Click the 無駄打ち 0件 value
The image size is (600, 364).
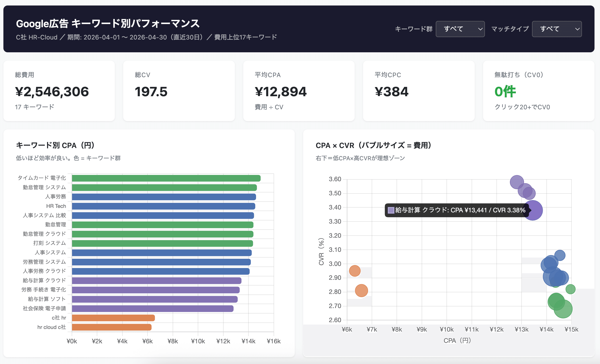[505, 92]
